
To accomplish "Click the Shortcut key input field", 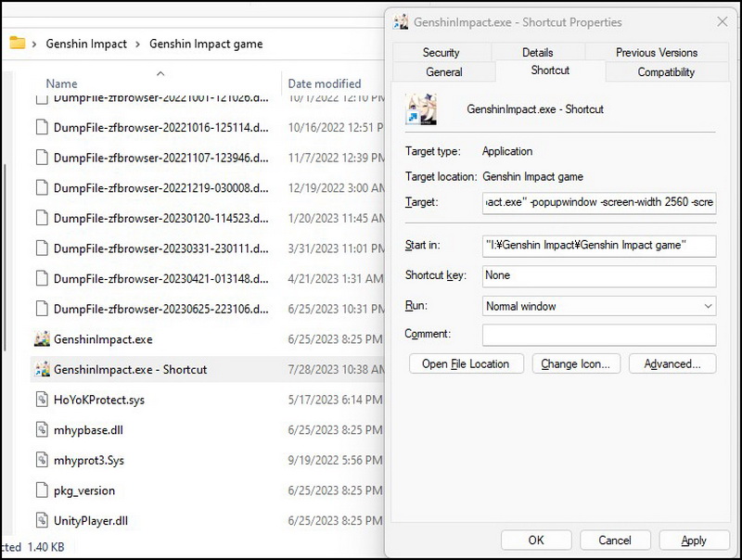I will tap(599, 275).
